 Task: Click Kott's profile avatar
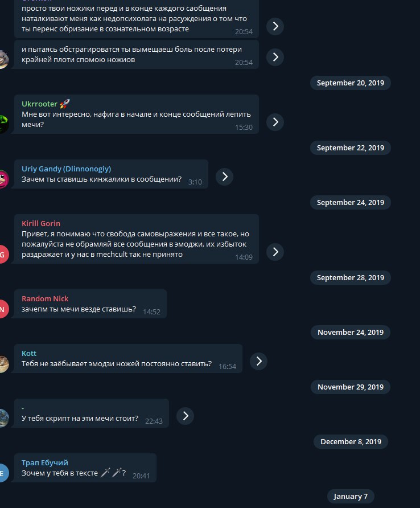click(x=3, y=363)
